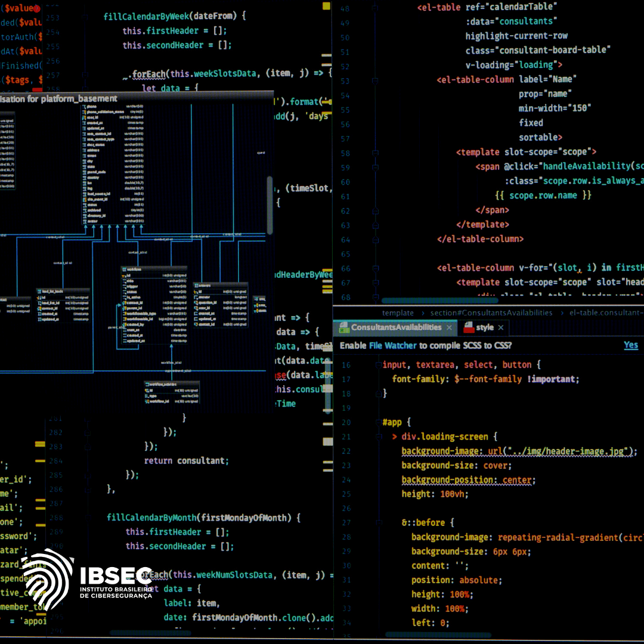Click the 'sortable>' attribute
This screenshot has height=644, width=644.
[540, 137]
